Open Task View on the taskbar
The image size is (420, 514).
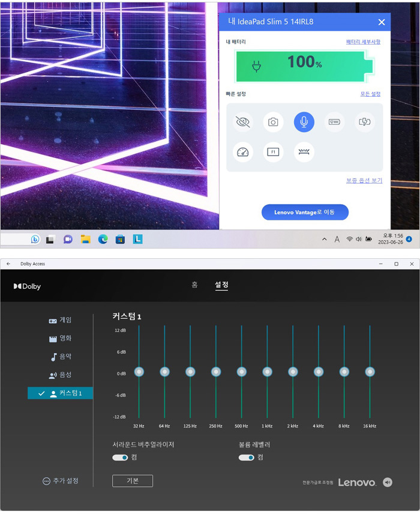coord(50,240)
